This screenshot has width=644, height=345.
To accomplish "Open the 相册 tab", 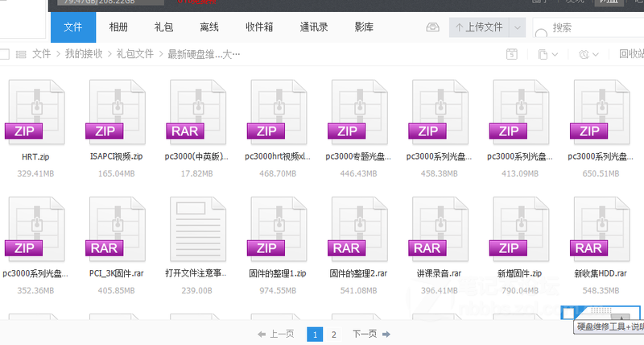I will coord(118,27).
